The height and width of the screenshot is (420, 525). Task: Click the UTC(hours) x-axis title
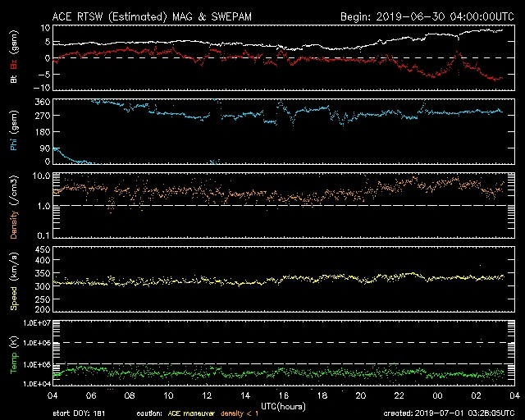(x=283, y=406)
